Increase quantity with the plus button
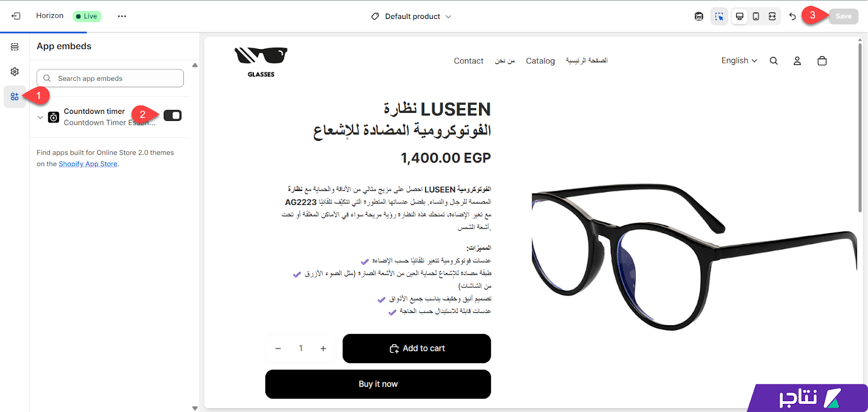This screenshot has width=868, height=412. click(x=323, y=349)
